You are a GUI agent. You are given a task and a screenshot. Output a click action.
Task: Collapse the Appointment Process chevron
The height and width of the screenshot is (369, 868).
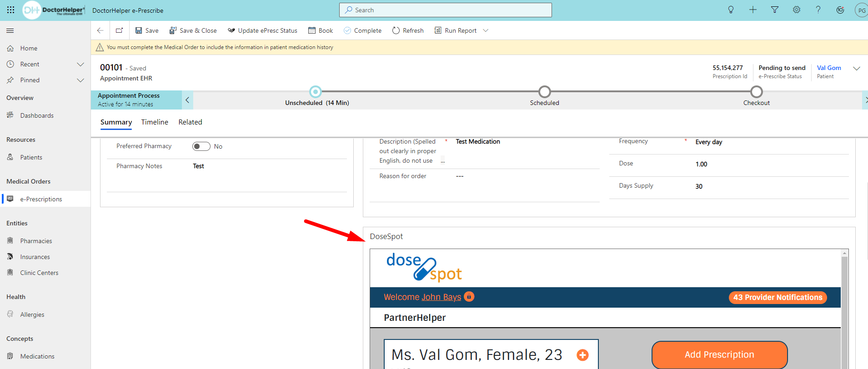pos(187,100)
